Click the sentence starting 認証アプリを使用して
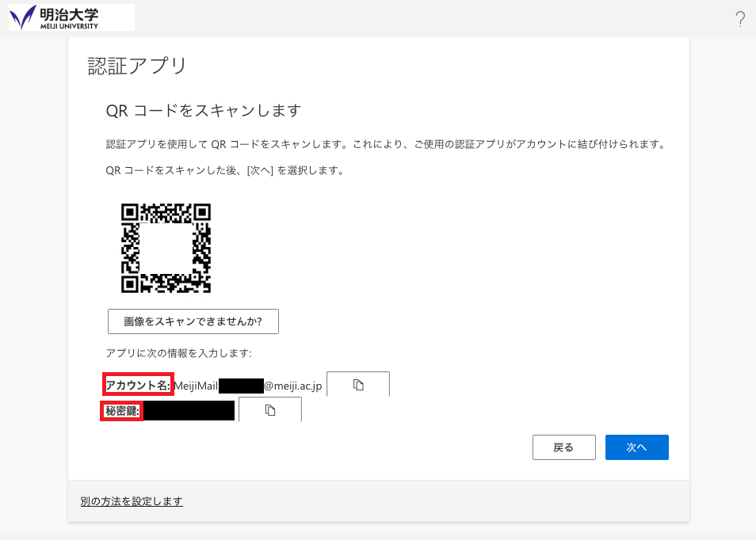This screenshot has height=540, width=756. [386, 144]
